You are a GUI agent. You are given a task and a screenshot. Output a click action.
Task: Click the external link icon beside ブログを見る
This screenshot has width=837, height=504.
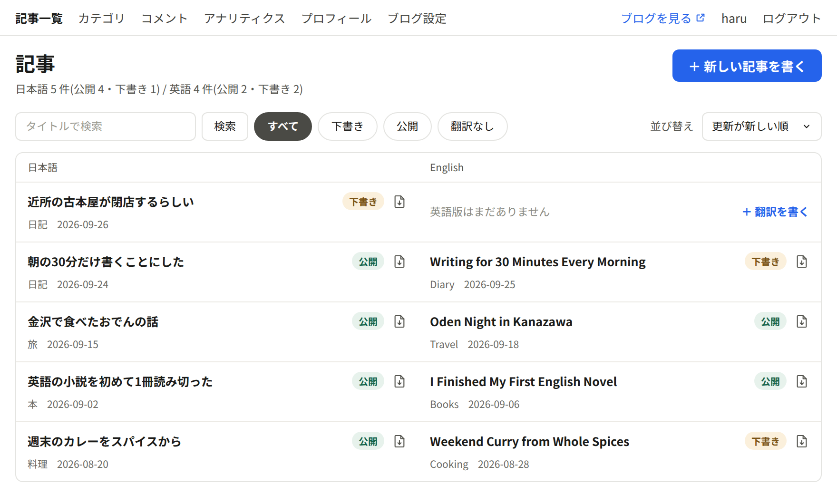click(701, 18)
